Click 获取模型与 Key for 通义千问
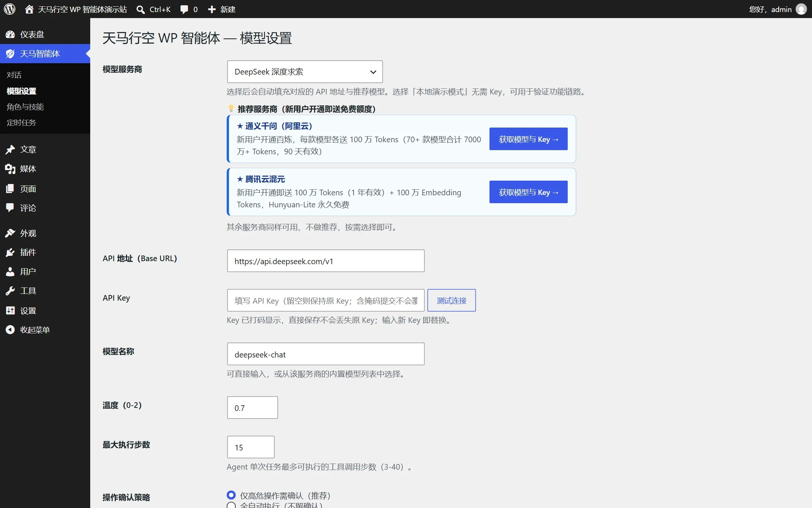This screenshot has height=508, width=812. 528,139
